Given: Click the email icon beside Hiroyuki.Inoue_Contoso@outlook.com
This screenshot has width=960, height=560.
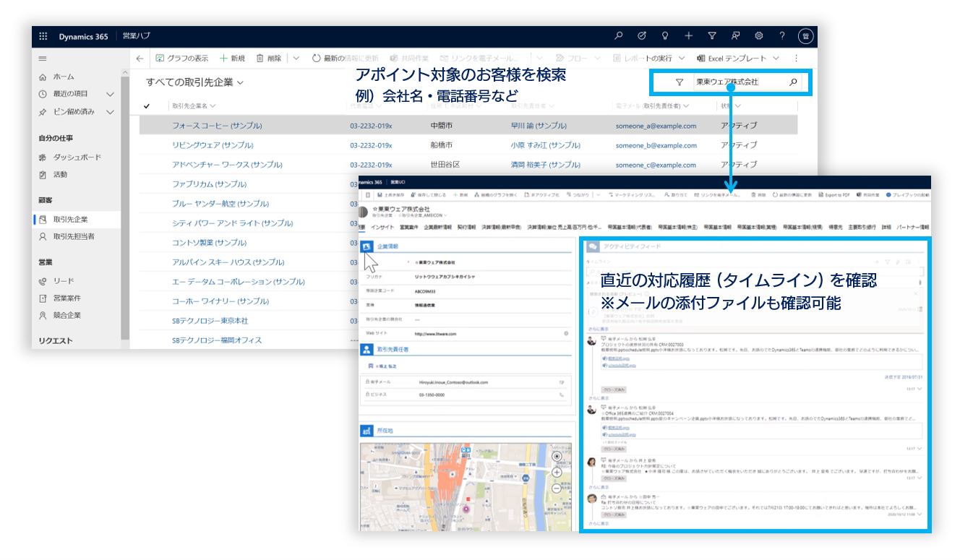Looking at the screenshot, I should pos(561,382).
